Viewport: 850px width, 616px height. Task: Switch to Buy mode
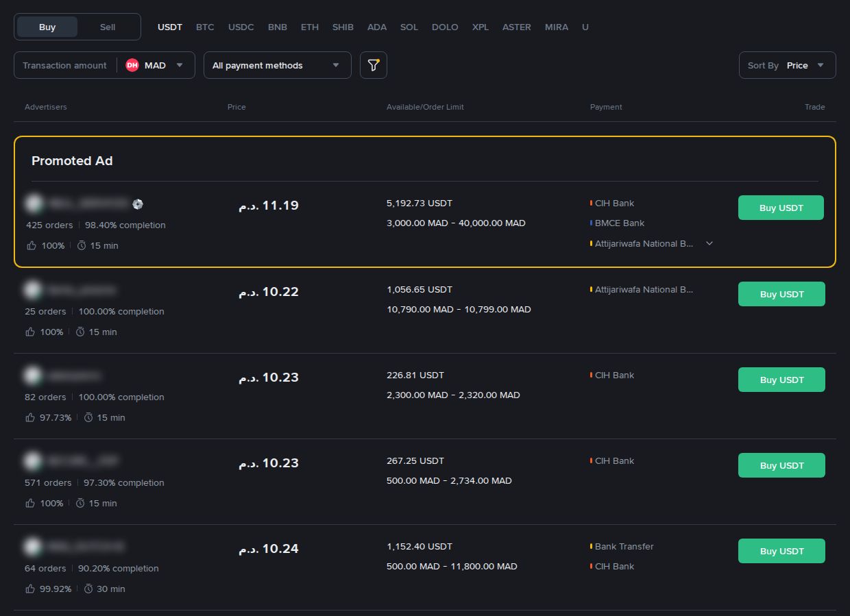pyautogui.click(x=47, y=27)
